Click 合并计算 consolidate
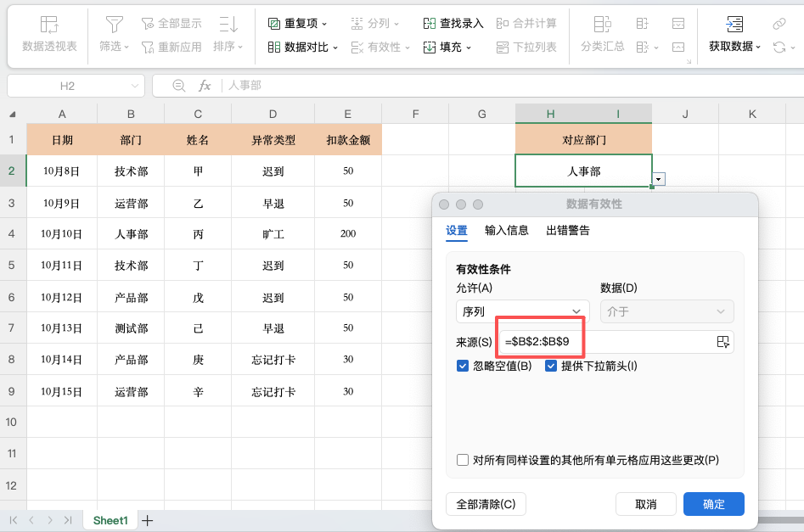804x532 pixels. (526, 23)
